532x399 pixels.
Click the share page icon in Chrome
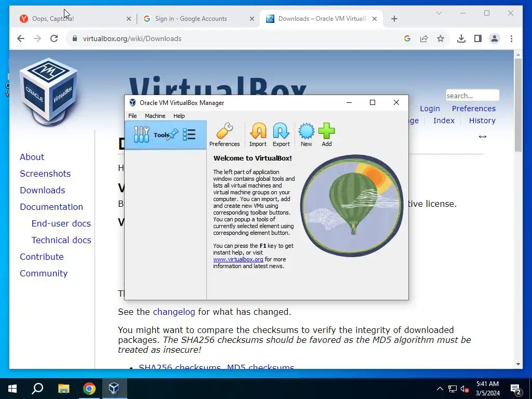424,38
